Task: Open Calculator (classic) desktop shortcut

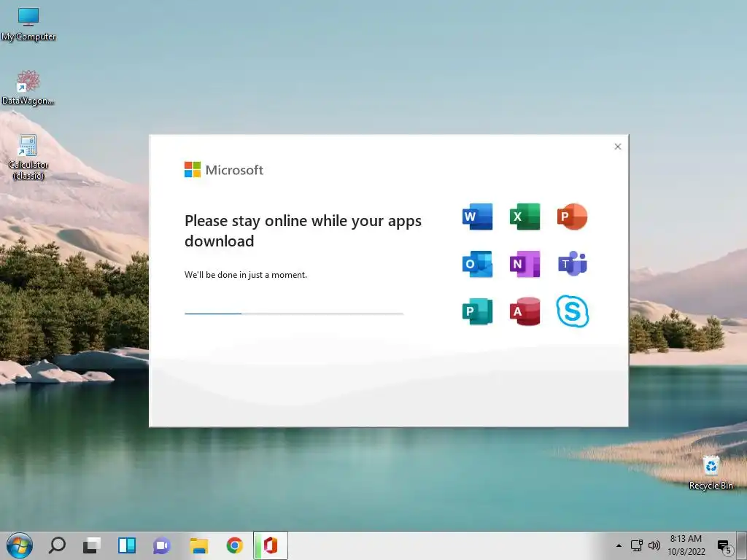Action: pos(28,157)
